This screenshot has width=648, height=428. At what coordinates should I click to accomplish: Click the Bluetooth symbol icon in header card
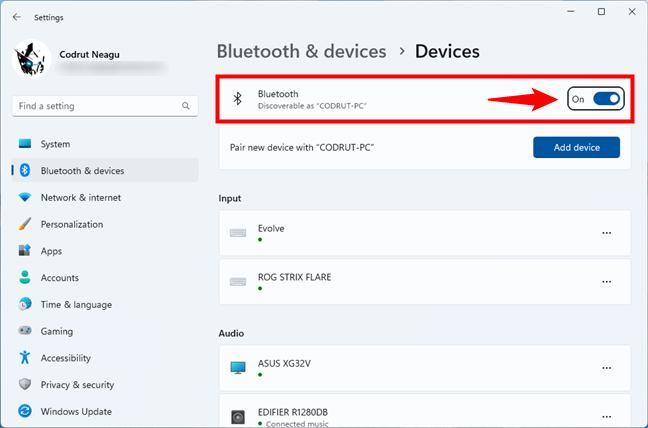(237, 99)
